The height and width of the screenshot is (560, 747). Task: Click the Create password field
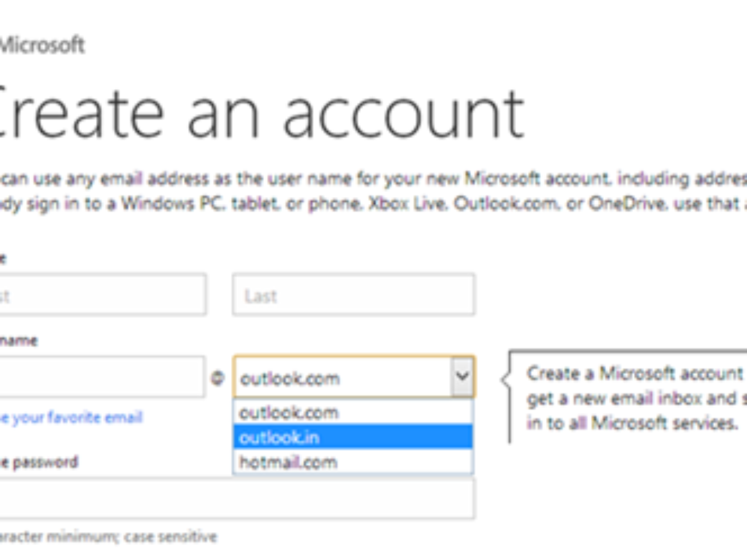[237, 499]
